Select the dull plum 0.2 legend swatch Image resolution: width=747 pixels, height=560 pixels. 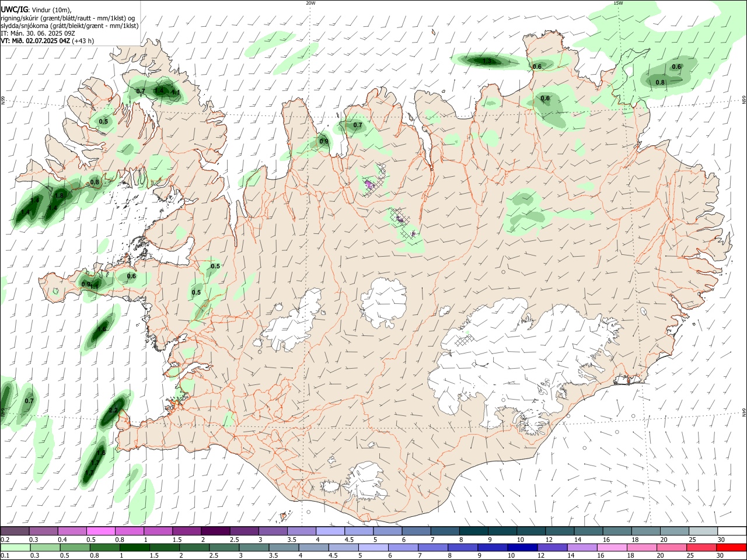[x=14, y=531]
